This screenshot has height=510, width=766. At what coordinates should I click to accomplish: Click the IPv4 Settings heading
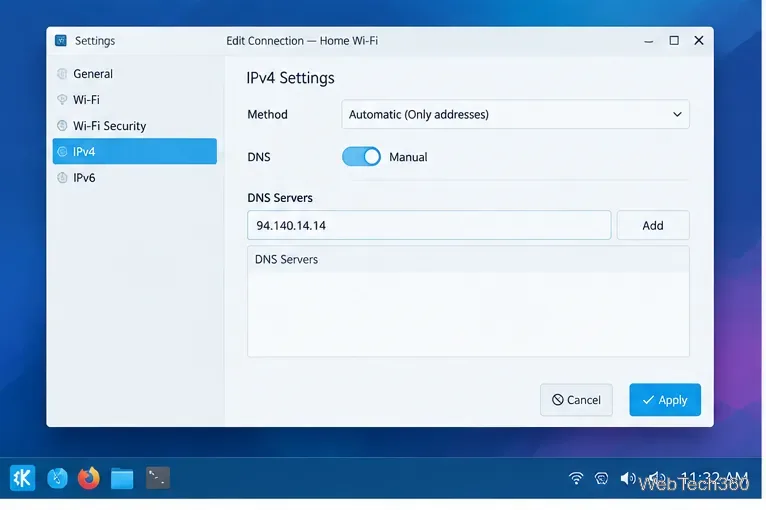290,78
